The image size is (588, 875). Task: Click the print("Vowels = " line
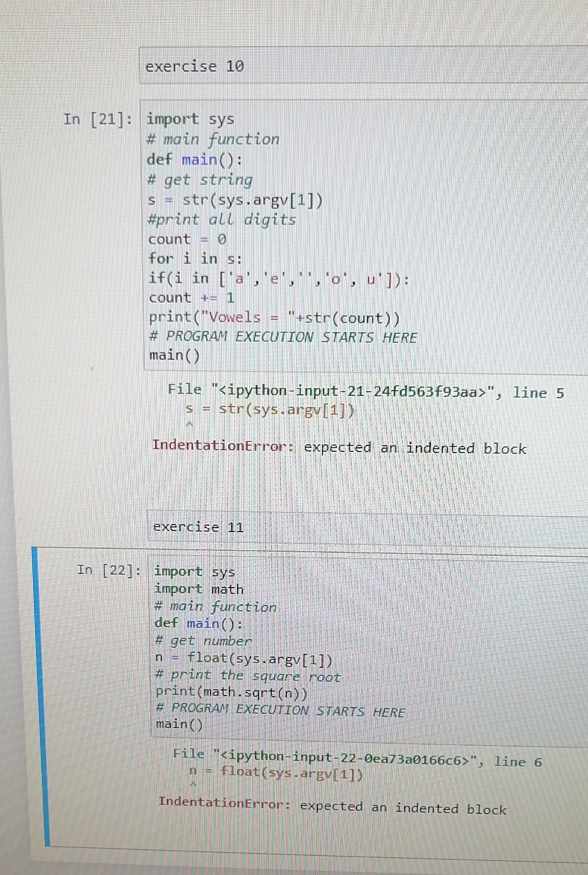click(x=274, y=317)
